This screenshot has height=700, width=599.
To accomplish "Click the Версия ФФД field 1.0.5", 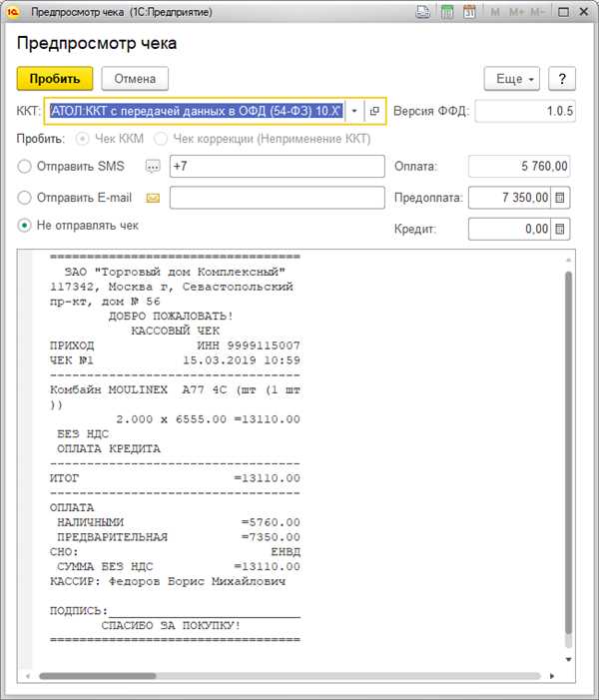I will tap(525, 111).
